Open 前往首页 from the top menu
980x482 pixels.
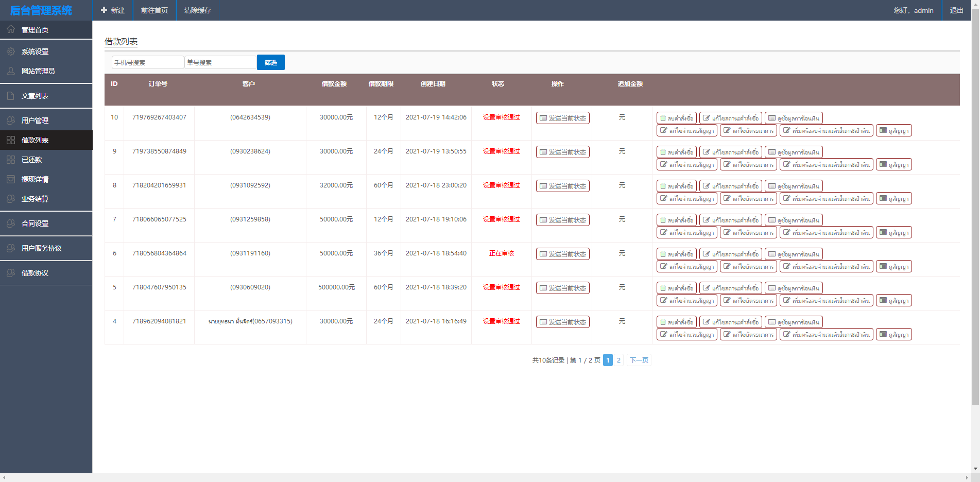tap(154, 10)
